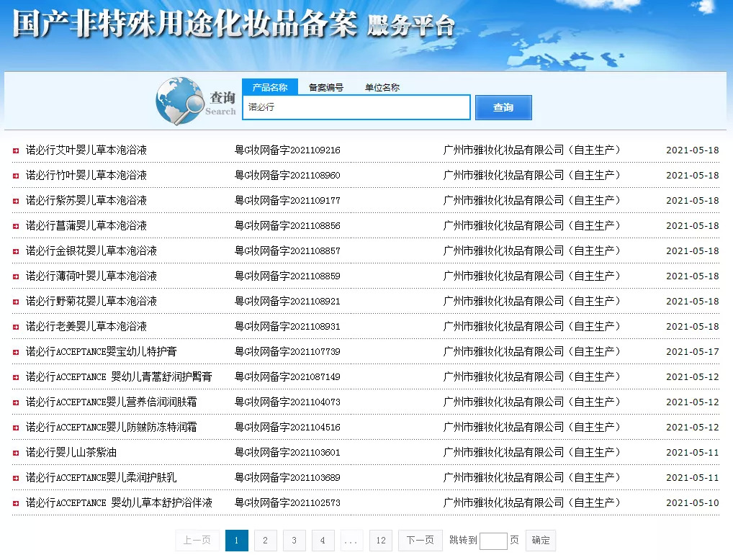
Task: Click record number 粤G妆网备字2021108859
Action: [287, 276]
